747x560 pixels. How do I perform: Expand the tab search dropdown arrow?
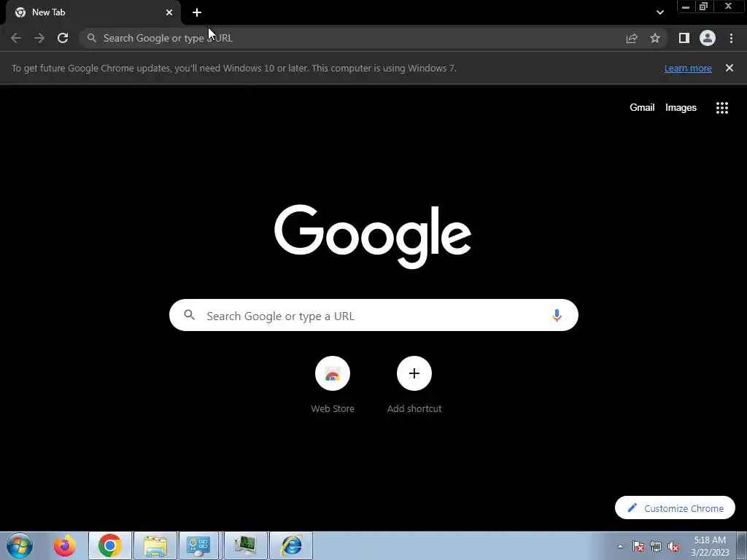pyautogui.click(x=659, y=12)
